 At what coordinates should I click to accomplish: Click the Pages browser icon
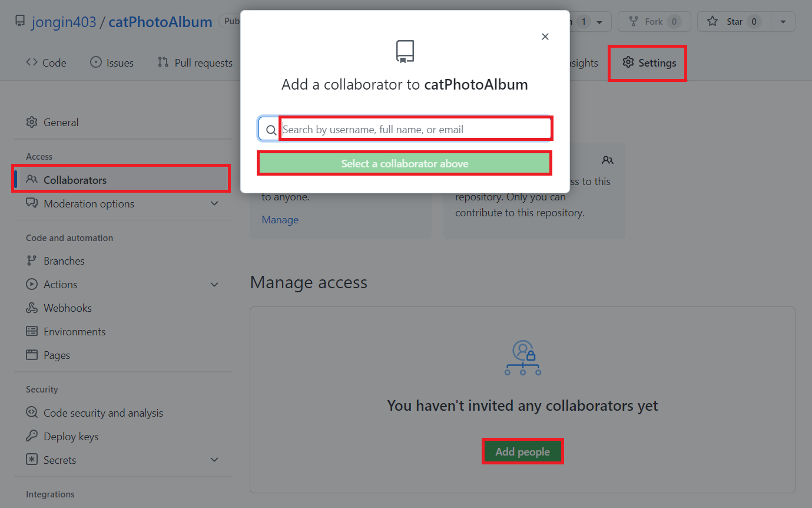(x=32, y=355)
